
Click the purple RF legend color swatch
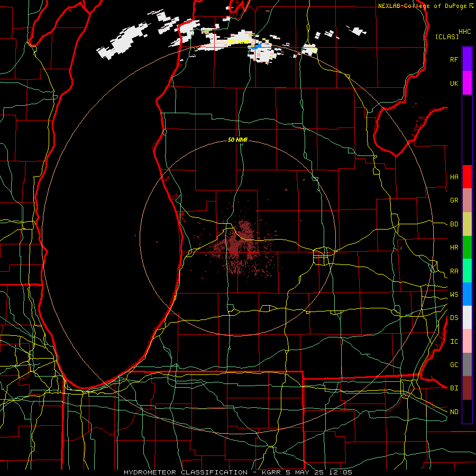coord(467,59)
